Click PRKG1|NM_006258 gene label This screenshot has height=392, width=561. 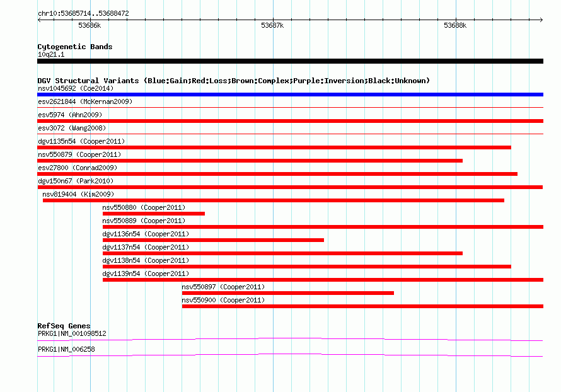pyautogui.click(x=66, y=349)
